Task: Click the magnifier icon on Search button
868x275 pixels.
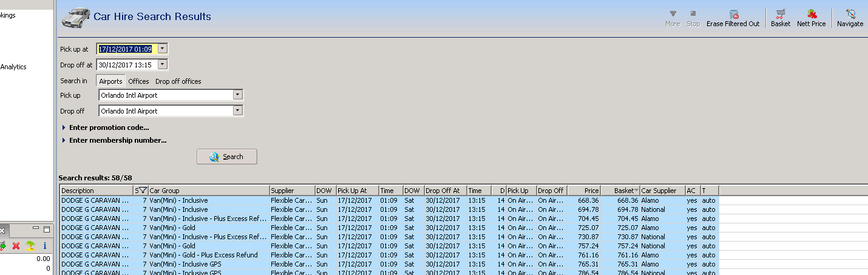Action: click(x=214, y=157)
